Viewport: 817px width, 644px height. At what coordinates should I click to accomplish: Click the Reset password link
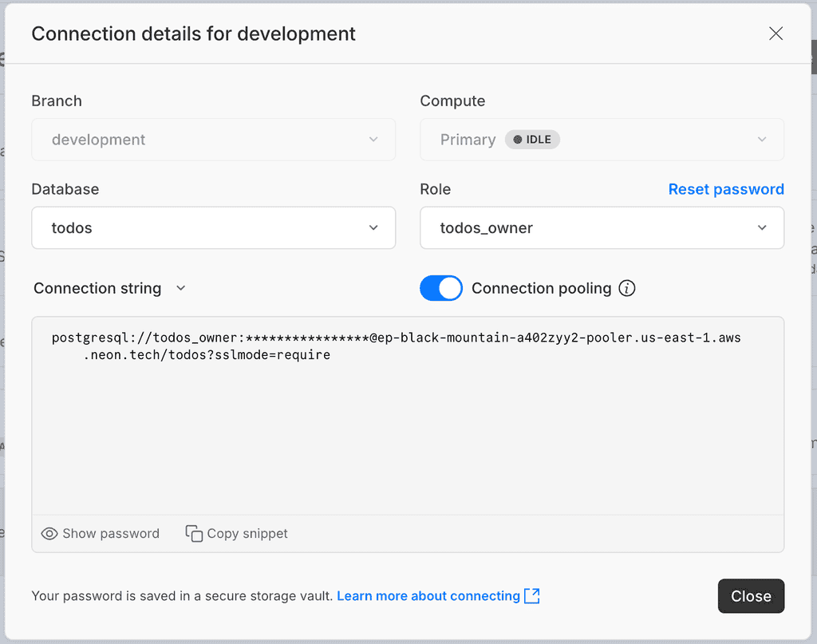coord(726,189)
